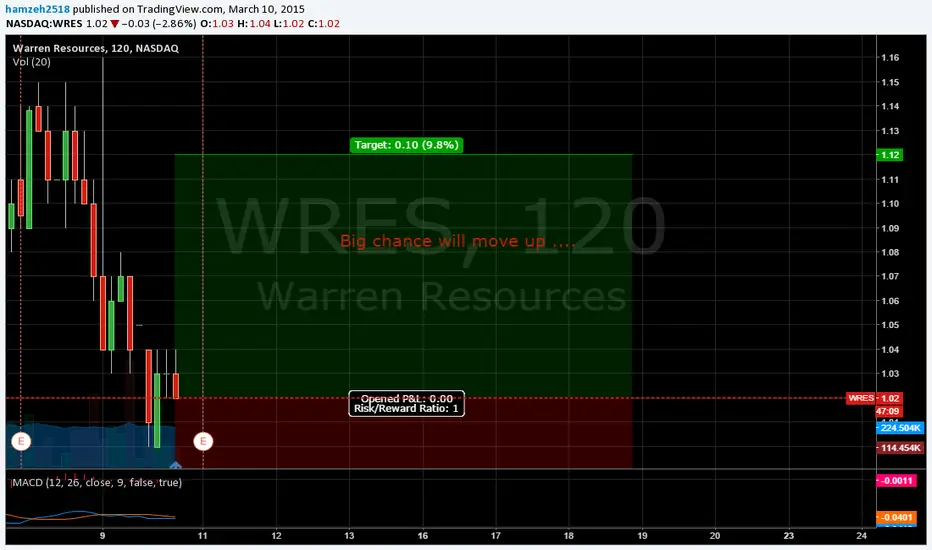Image resolution: width=932 pixels, height=550 pixels.
Task: Click the NASDAQ:WRES symbol text in header
Action: 44,24
